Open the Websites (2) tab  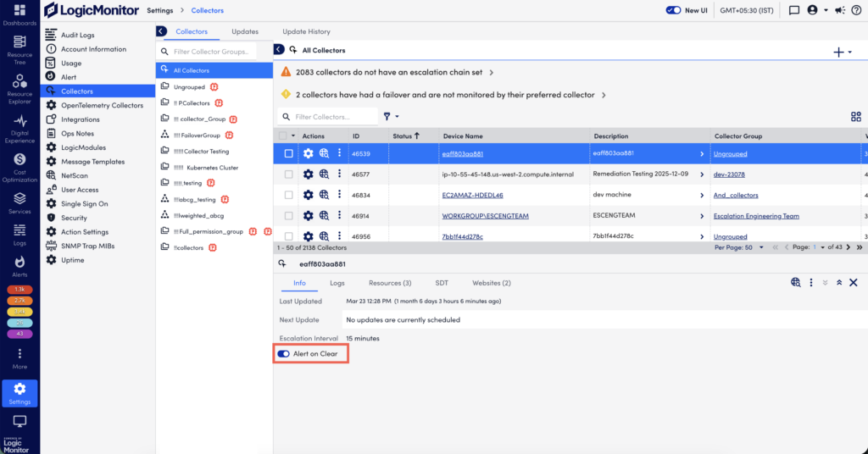coord(492,283)
